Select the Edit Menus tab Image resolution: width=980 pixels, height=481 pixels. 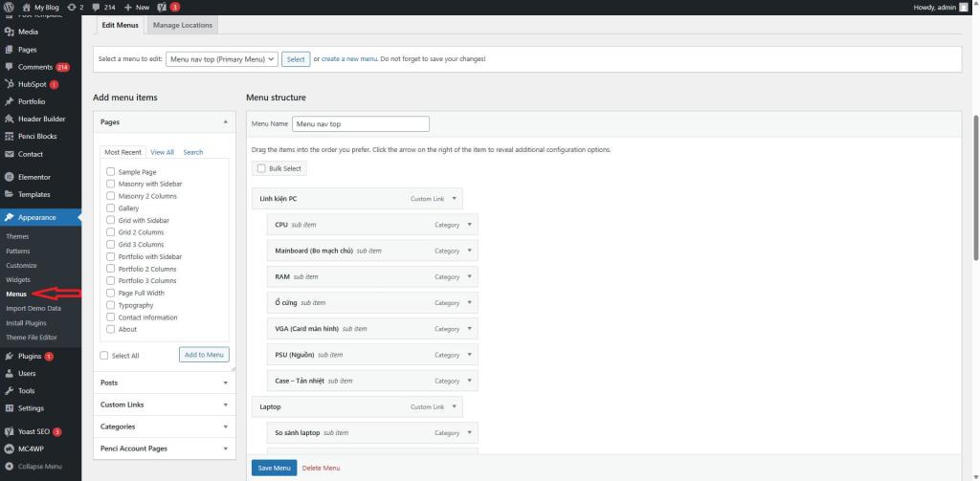click(x=120, y=25)
